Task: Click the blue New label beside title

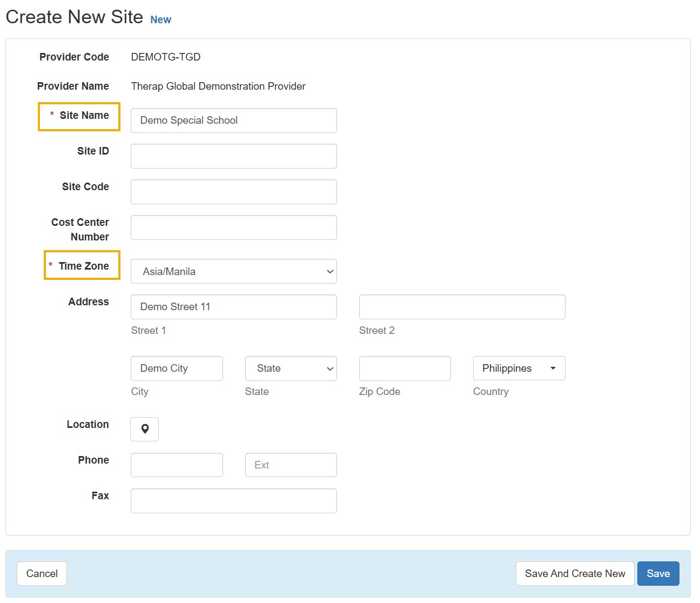Action: tap(160, 19)
